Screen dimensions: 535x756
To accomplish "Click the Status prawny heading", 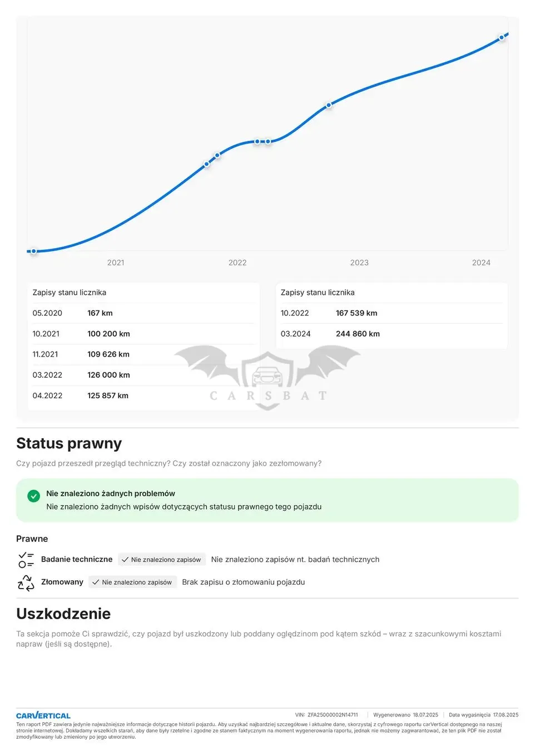I will point(69,443).
